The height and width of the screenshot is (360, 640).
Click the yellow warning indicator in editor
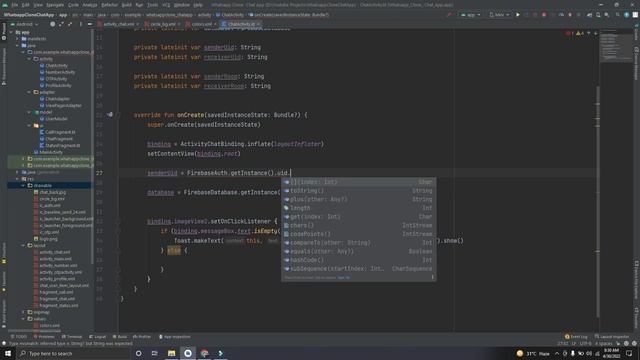(x=580, y=33)
